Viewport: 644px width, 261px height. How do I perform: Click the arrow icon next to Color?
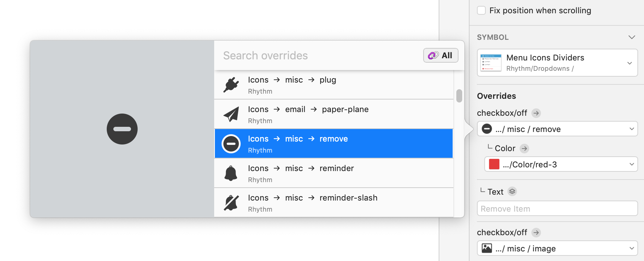[x=524, y=149]
